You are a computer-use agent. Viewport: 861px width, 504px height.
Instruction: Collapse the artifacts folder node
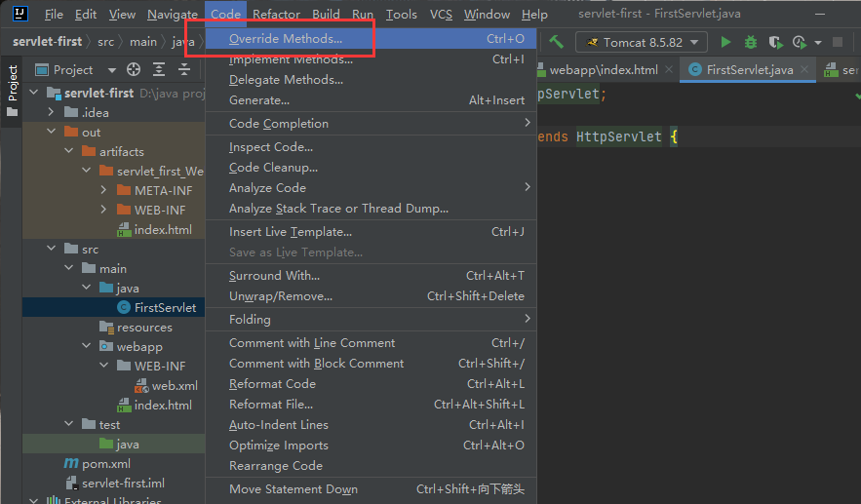tap(68, 152)
